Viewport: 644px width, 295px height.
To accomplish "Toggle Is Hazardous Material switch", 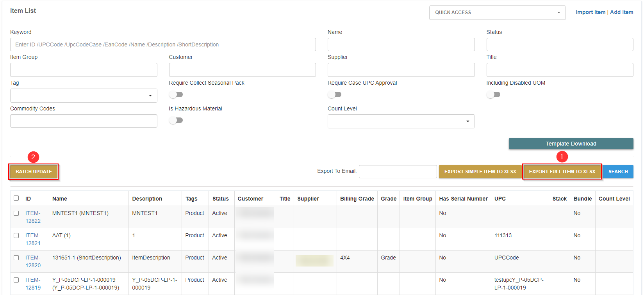I will tap(176, 120).
